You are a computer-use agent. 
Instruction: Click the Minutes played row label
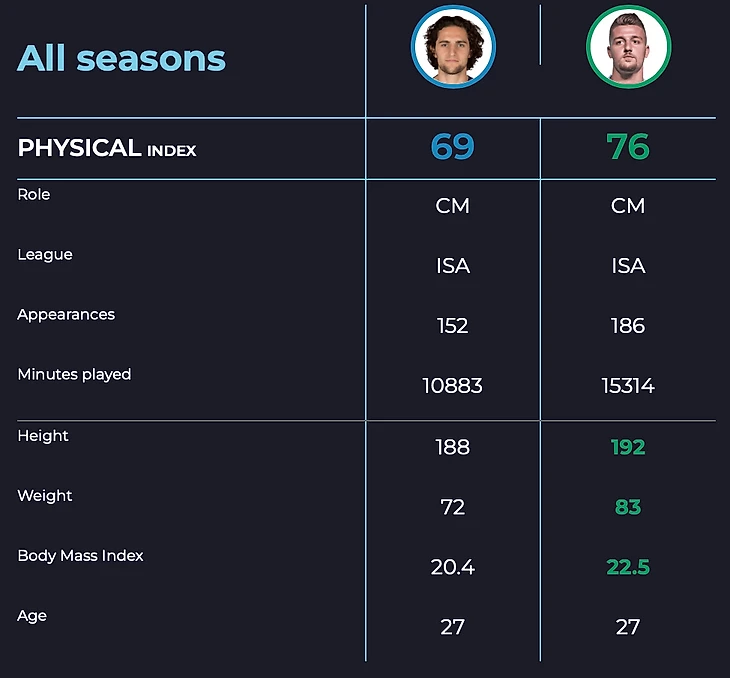tap(74, 374)
